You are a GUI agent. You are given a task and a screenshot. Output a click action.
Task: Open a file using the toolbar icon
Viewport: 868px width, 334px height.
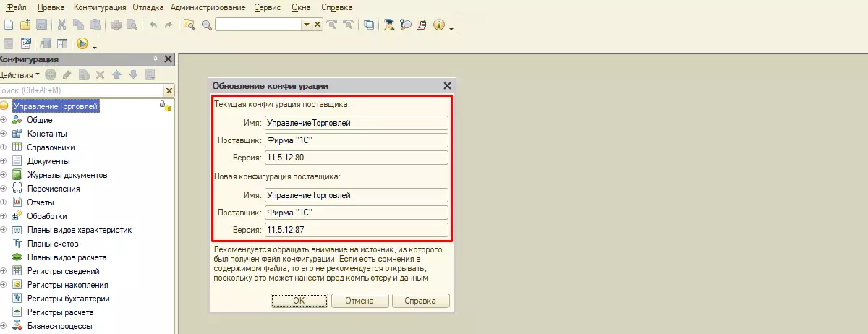(x=25, y=25)
